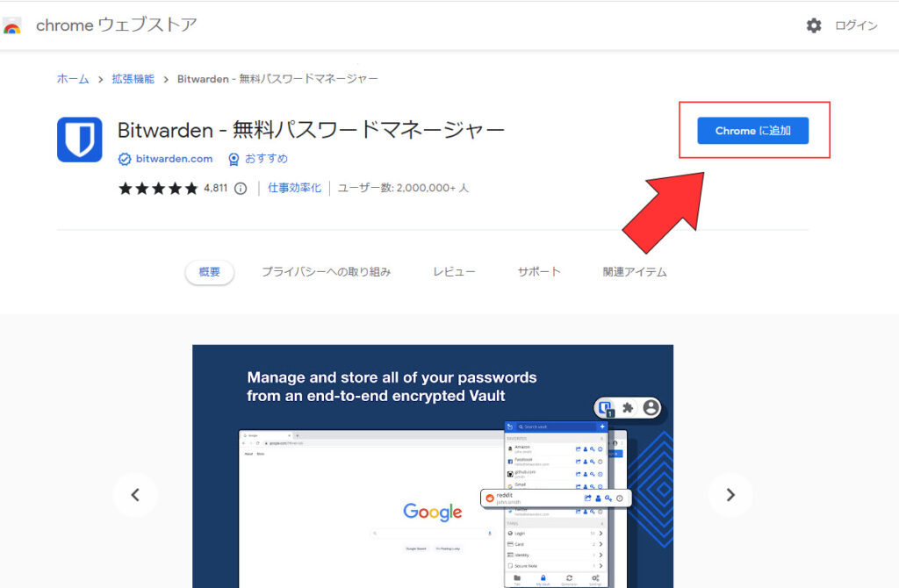
Task: Open the サポート tab
Action: [x=539, y=272]
